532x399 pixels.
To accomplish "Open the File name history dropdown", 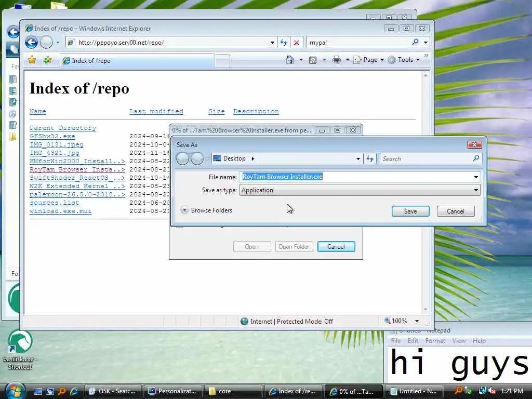I will pos(476,177).
